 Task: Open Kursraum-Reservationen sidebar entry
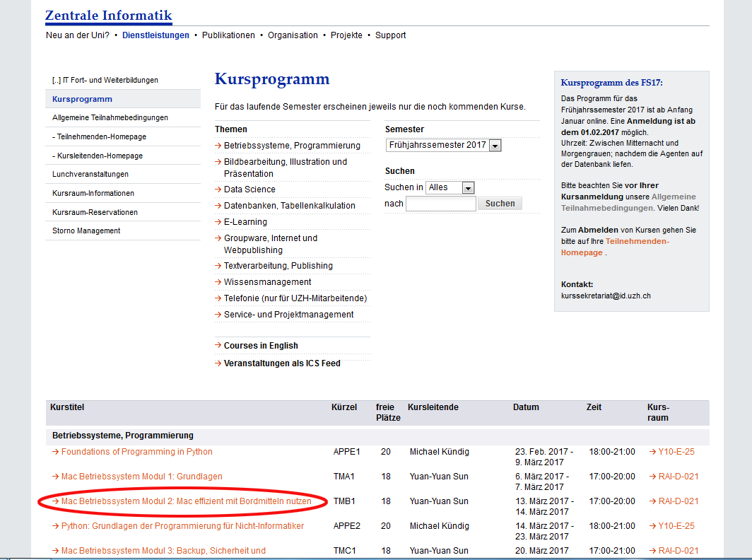tap(95, 212)
